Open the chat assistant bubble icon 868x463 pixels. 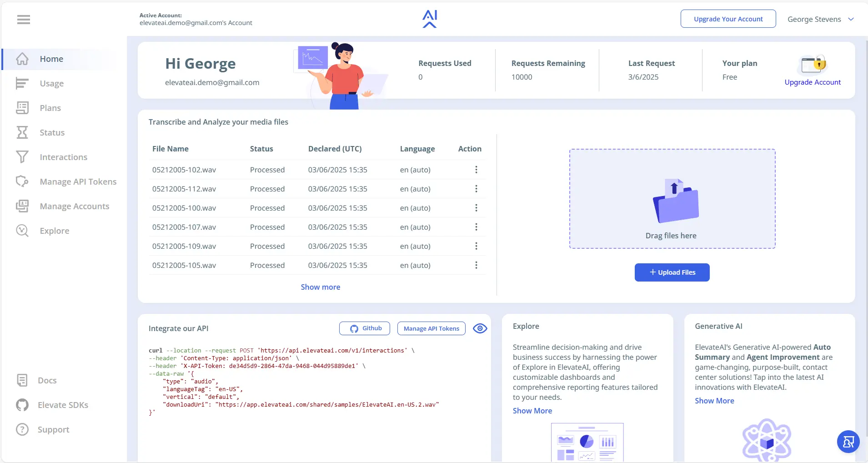click(x=848, y=442)
